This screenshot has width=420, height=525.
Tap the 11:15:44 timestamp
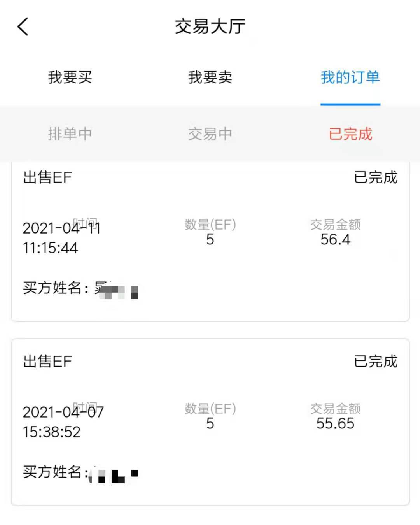(x=50, y=248)
